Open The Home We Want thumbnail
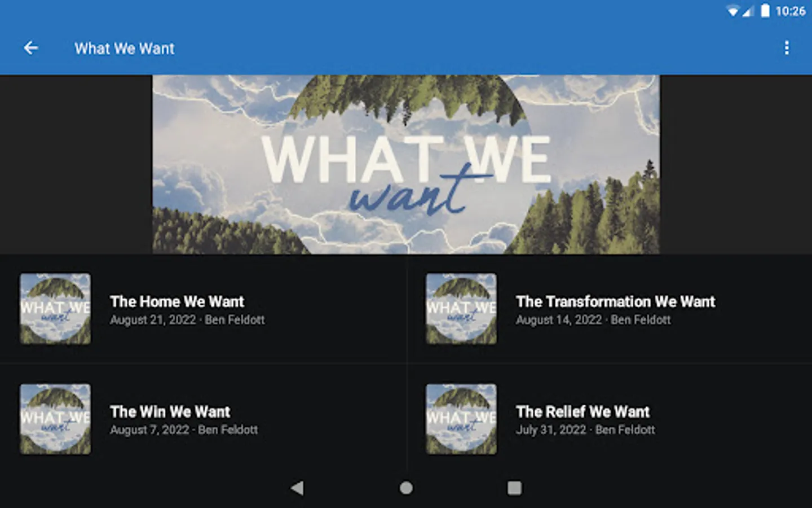Image resolution: width=812 pixels, height=508 pixels. click(55, 309)
